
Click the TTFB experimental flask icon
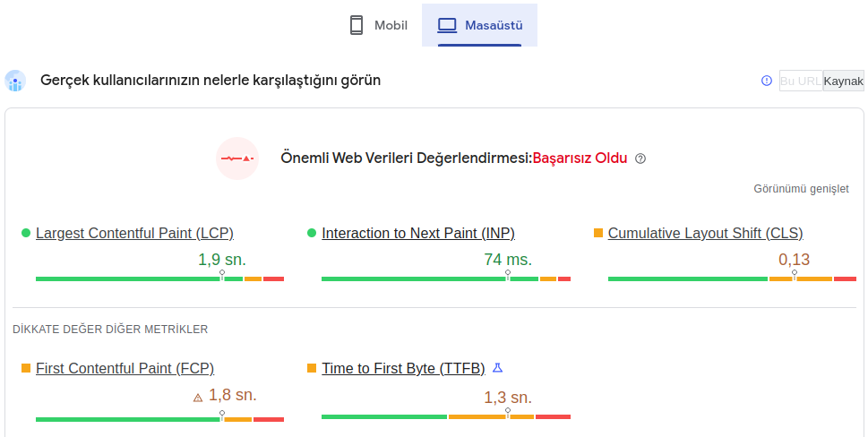click(498, 367)
